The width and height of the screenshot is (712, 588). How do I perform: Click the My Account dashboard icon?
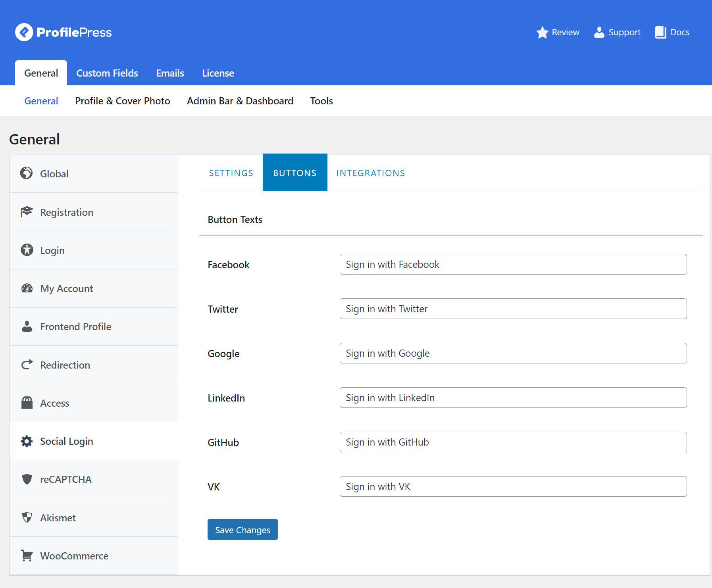27,288
